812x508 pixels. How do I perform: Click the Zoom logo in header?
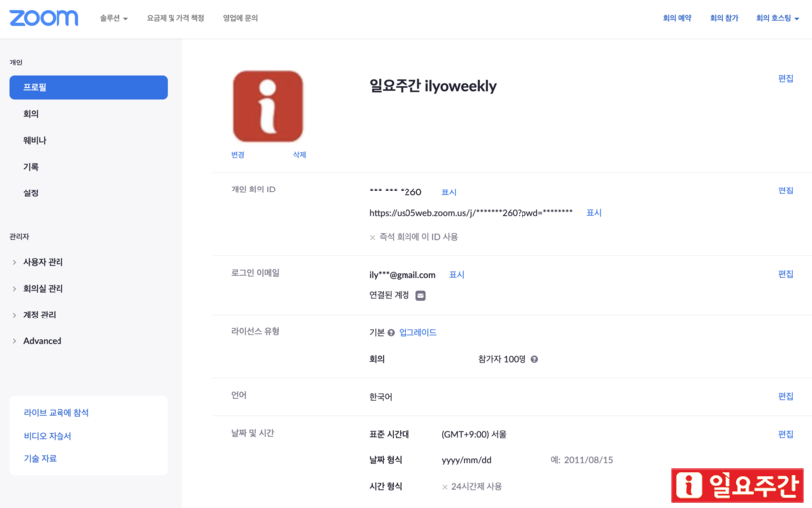point(44,18)
